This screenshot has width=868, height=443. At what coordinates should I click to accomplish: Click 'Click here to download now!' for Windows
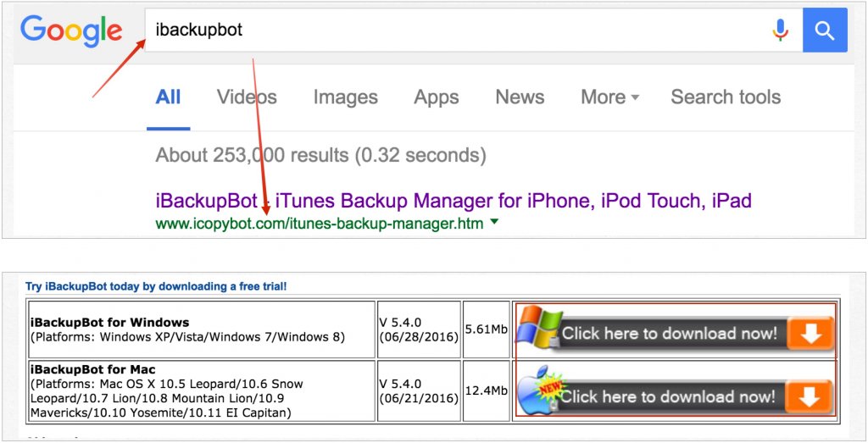tap(670, 334)
